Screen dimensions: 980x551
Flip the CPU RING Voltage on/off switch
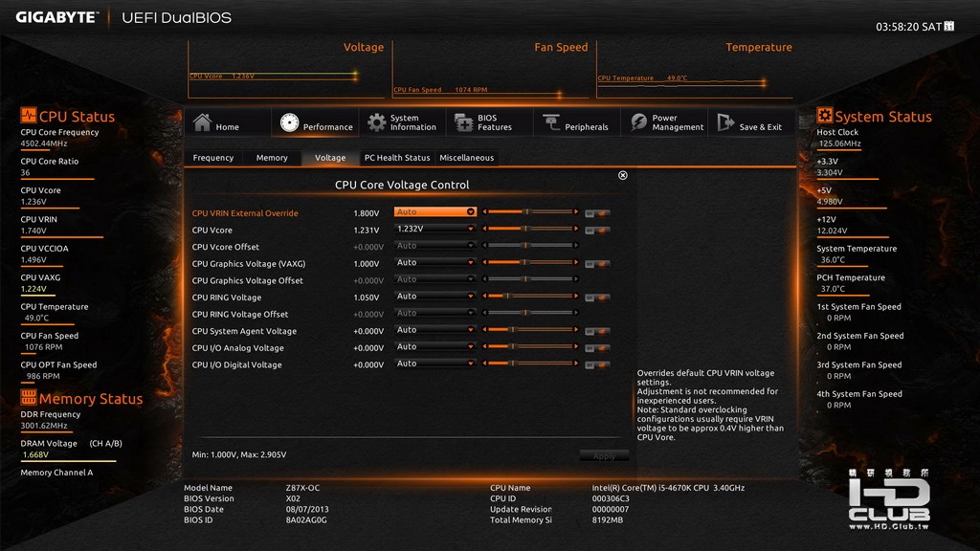(597, 298)
